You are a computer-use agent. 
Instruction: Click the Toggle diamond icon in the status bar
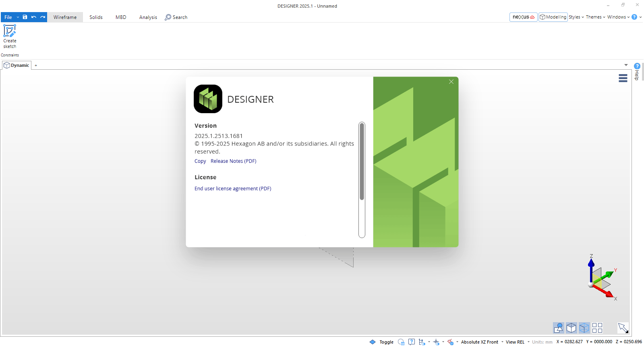coord(373,342)
